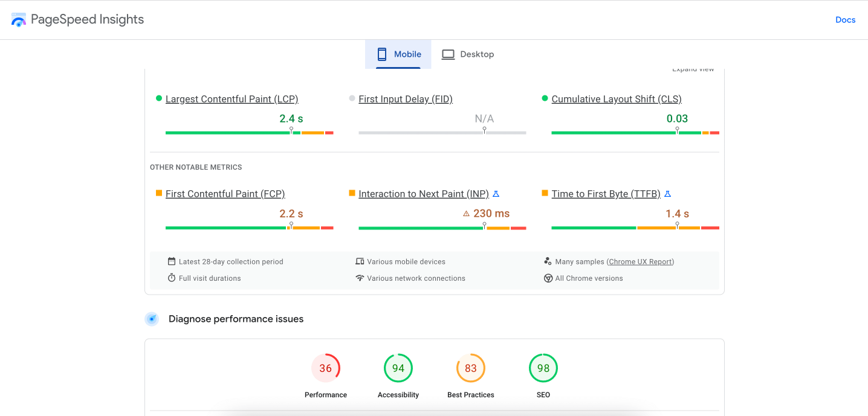Click the experimental flask icon beside INP
Image resolution: width=868 pixels, height=416 pixels.
click(x=496, y=194)
